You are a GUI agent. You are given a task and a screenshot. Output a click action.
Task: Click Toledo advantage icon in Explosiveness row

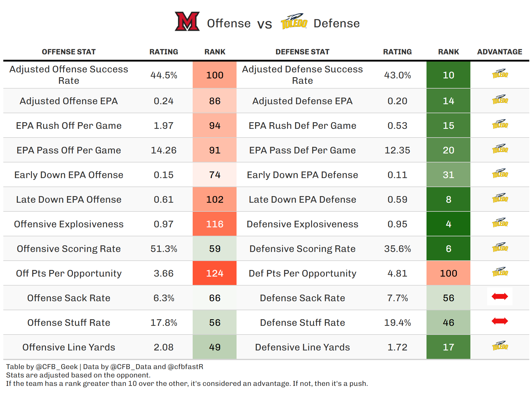click(x=500, y=223)
